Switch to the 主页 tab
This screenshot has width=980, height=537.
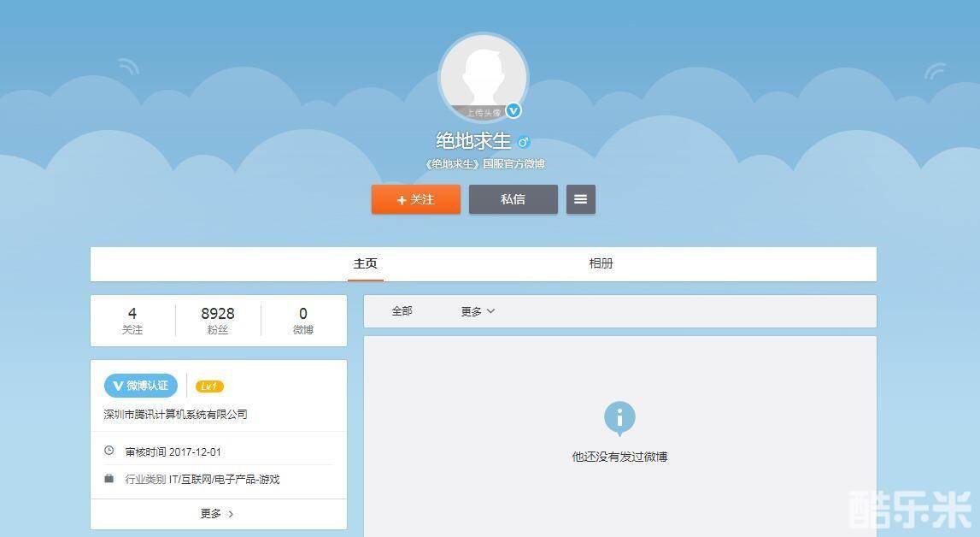click(x=365, y=263)
